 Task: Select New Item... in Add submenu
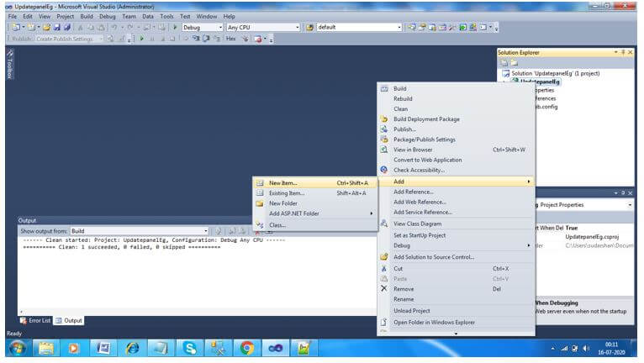(315, 182)
